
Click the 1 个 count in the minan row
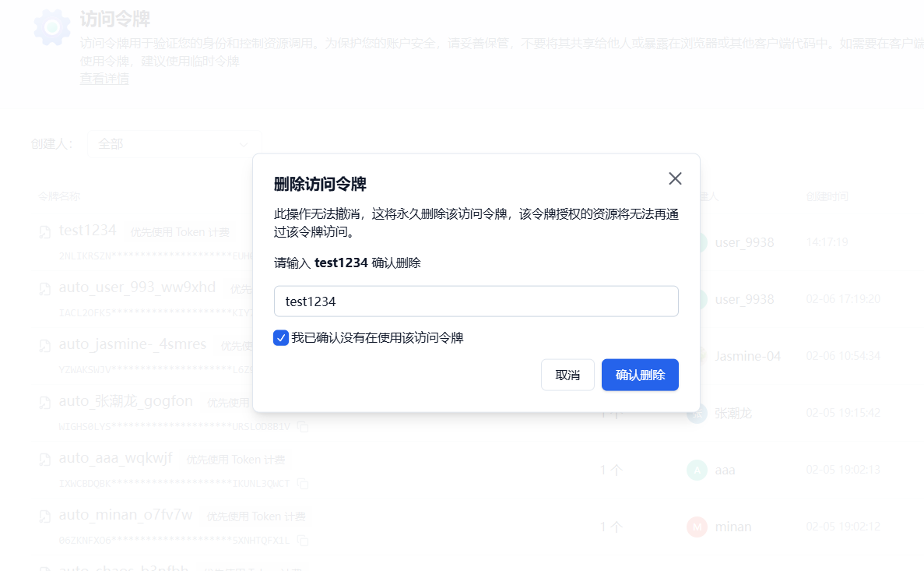(611, 527)
